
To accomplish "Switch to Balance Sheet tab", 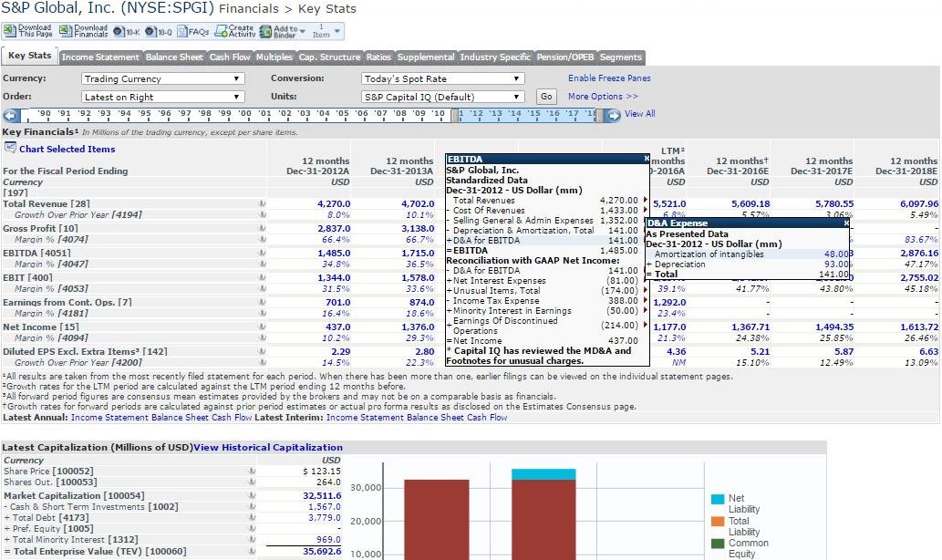I will [174, 57].
